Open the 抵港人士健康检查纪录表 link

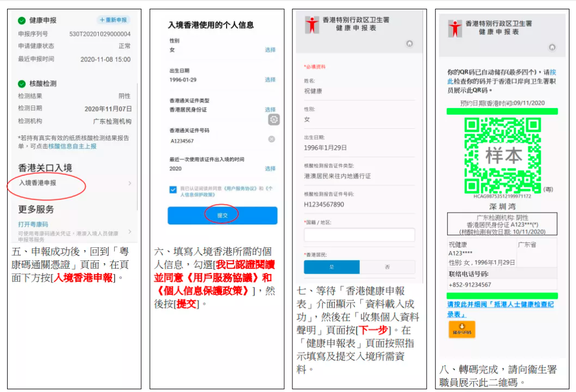point(500,309)
